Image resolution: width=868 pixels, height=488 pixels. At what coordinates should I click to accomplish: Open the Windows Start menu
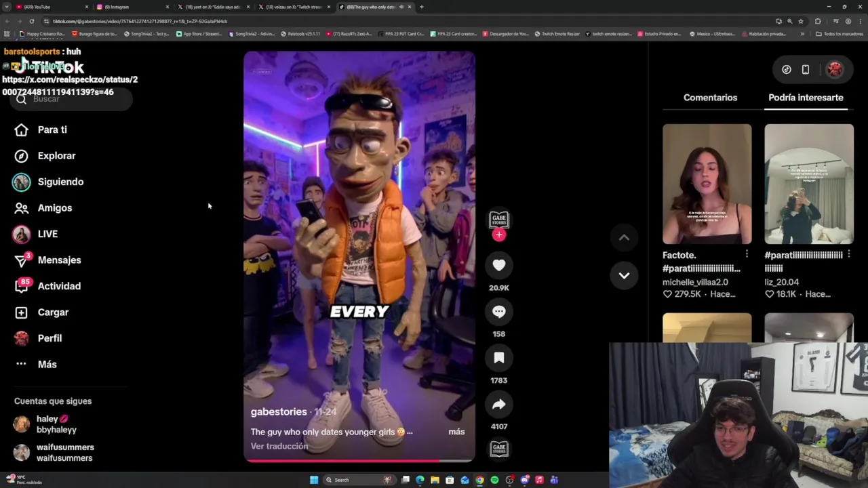pos(314,480)
